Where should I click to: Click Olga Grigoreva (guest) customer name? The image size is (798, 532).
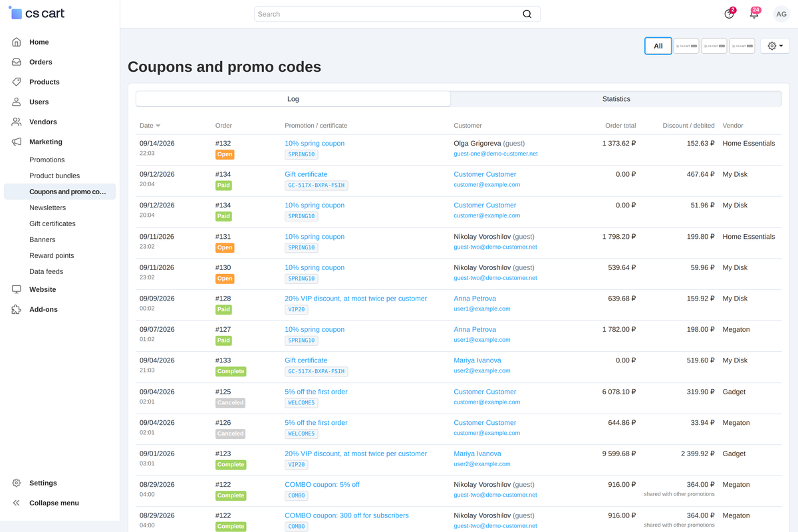[489, 143]
